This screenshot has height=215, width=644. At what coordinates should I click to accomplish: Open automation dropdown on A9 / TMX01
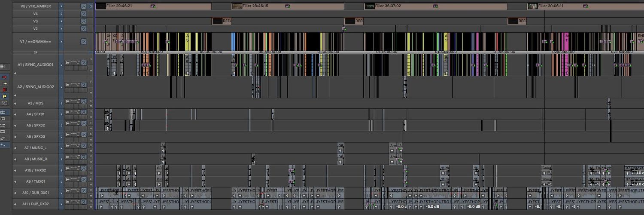tap(76, 179)
